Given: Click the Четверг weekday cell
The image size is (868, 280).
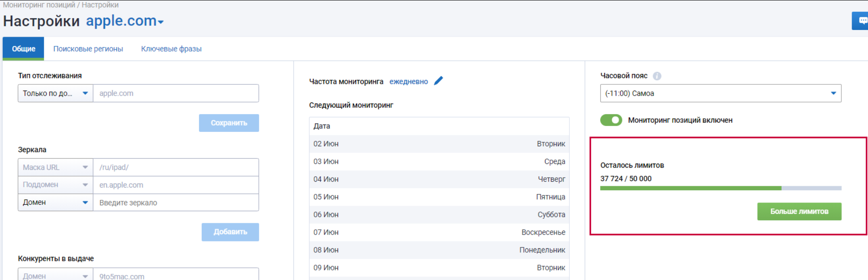Looking at the screenshot, I should (x=551, y=179).
